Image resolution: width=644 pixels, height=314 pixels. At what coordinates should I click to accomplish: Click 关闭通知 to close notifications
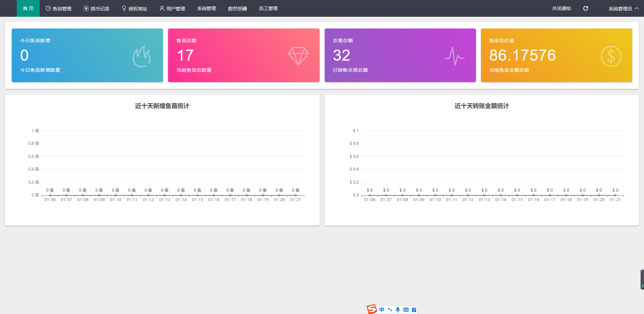[x=561, y=8]
